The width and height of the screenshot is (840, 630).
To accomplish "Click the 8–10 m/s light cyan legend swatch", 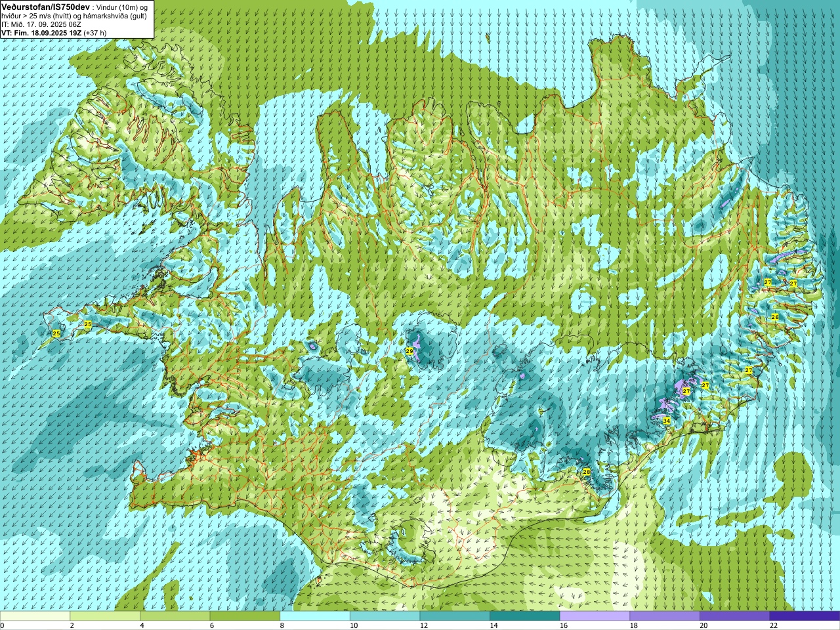I will click(314, 616).
